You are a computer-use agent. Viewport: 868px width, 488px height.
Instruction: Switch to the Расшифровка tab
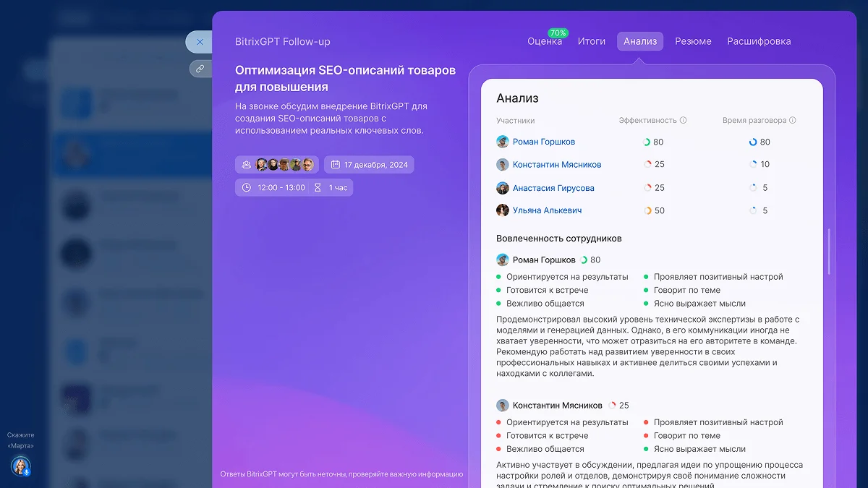[759, 41]
